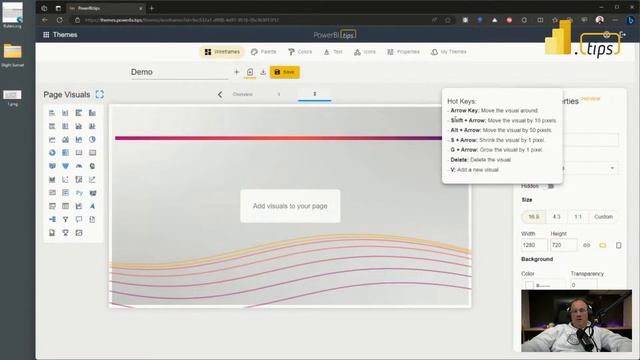Add a stacked bar chart visual
Screen dimensions: 640x360
[52, 113]
